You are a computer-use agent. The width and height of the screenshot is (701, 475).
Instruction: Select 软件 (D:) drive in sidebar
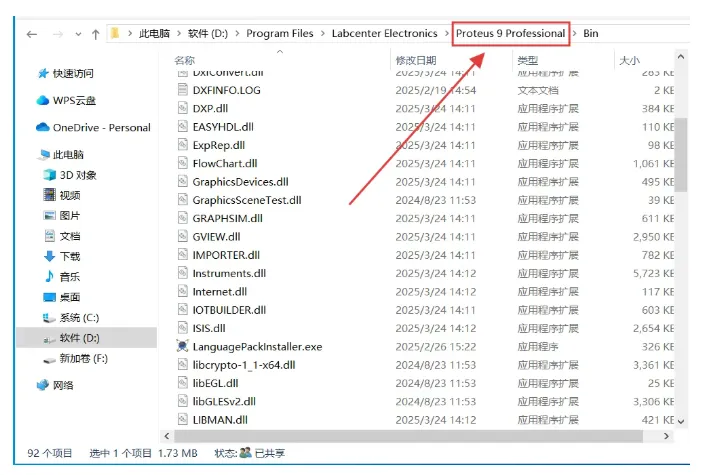pyautogui.click(x=80, y=338)
